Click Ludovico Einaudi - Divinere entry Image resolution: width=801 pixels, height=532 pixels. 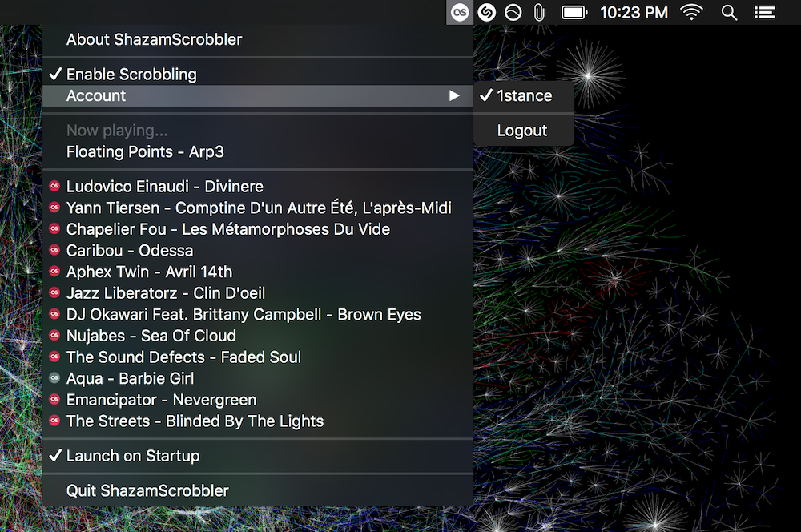258,187
